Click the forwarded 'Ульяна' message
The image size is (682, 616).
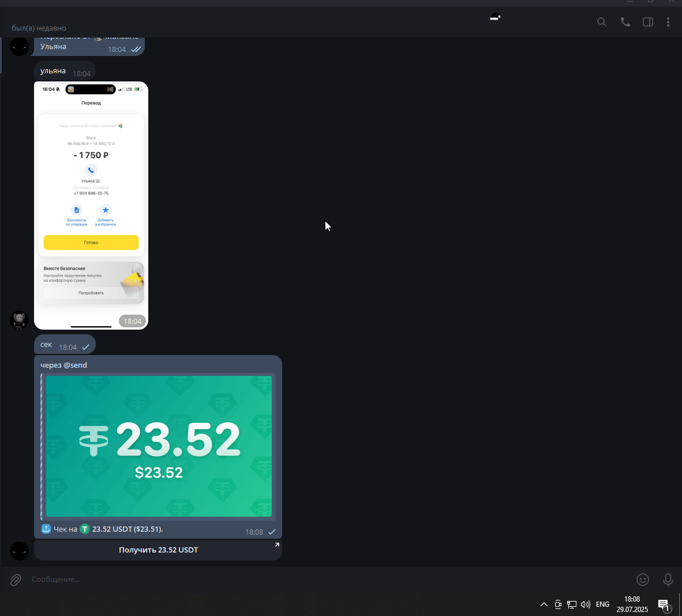coord(88,47)
